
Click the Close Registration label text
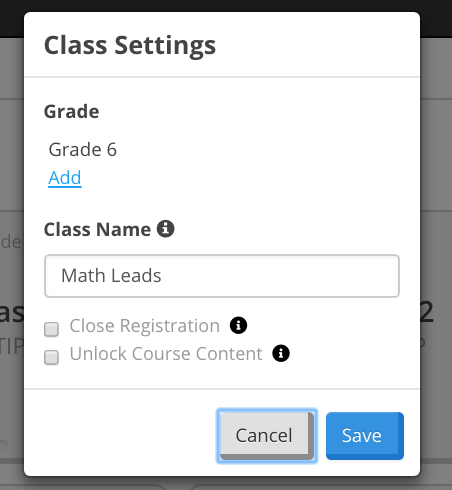coord(145,326)
